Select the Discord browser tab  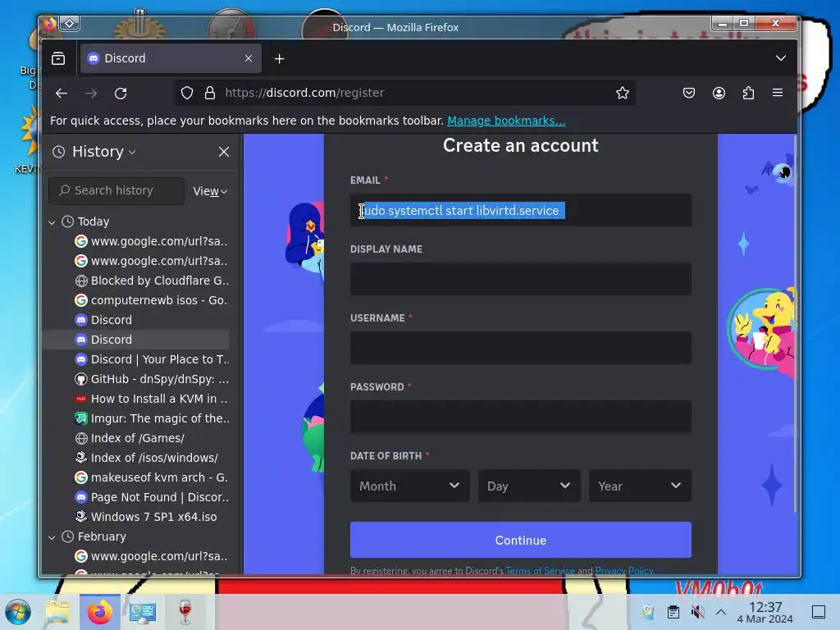tap(171, 58)
